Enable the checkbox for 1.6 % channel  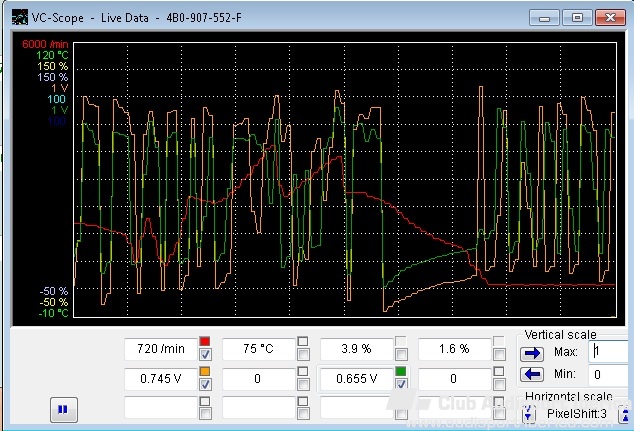(499, 355)
